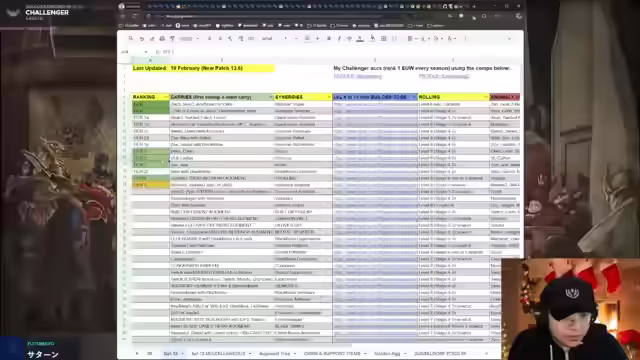Toggle italic formatting in toolbar
The width and height of the screenshot is (640, 360).
coord(339,38)
